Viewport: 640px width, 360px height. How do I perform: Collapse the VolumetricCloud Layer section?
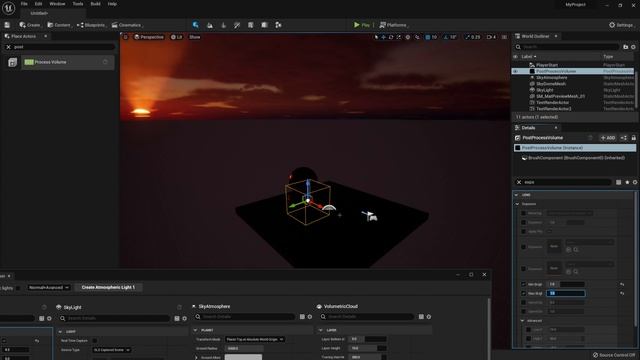(321, 330)
